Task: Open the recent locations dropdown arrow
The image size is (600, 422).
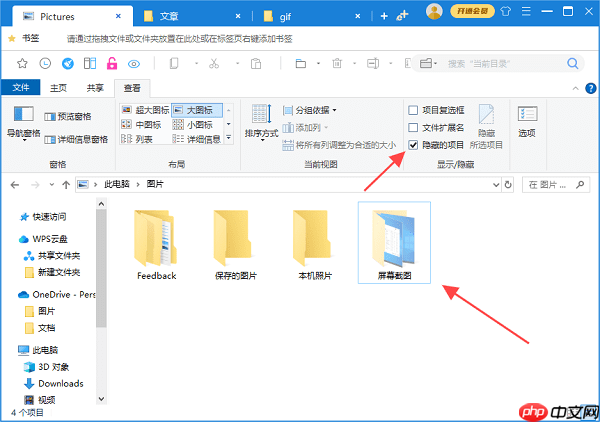Action: pyautogui.click(x=52, y=185)
